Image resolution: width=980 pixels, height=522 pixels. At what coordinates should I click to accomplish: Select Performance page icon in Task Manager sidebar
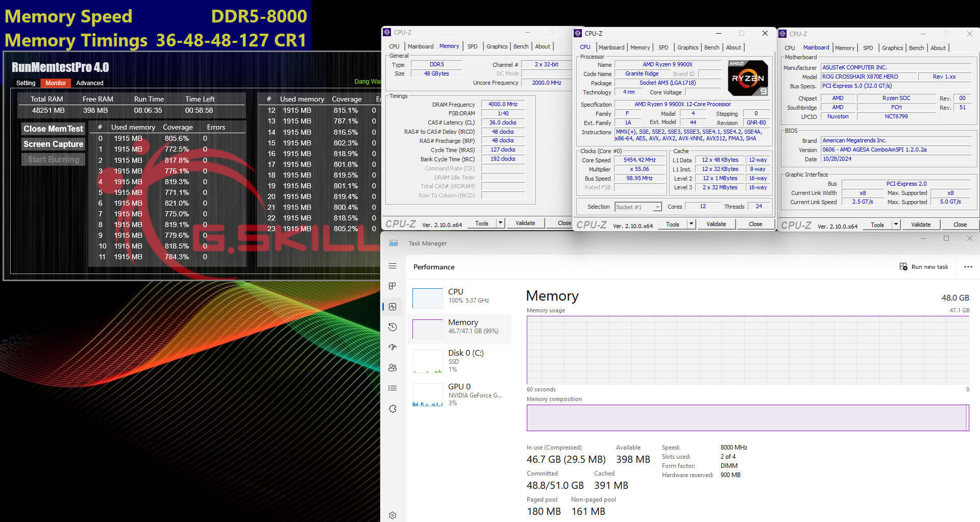(x=393, y=307)
